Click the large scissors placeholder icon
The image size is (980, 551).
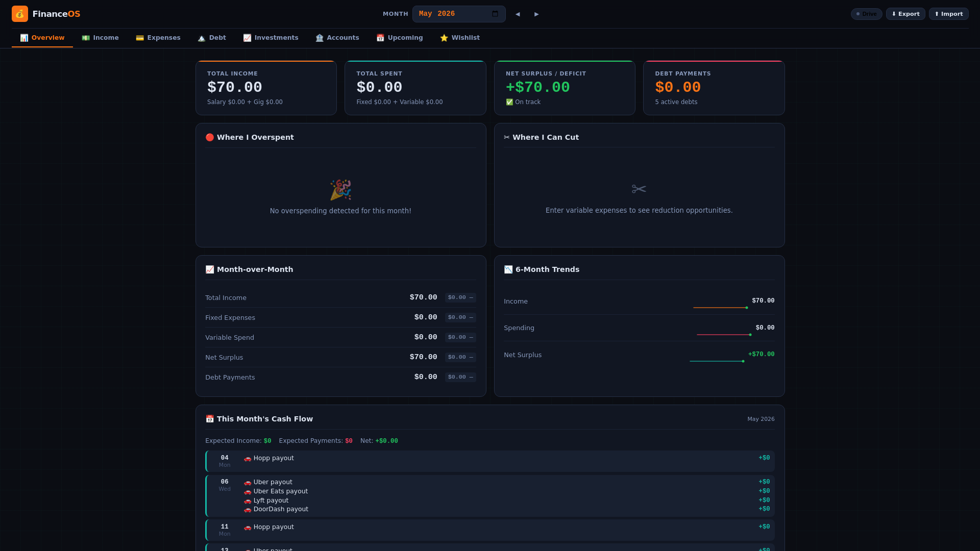(639, 189)
